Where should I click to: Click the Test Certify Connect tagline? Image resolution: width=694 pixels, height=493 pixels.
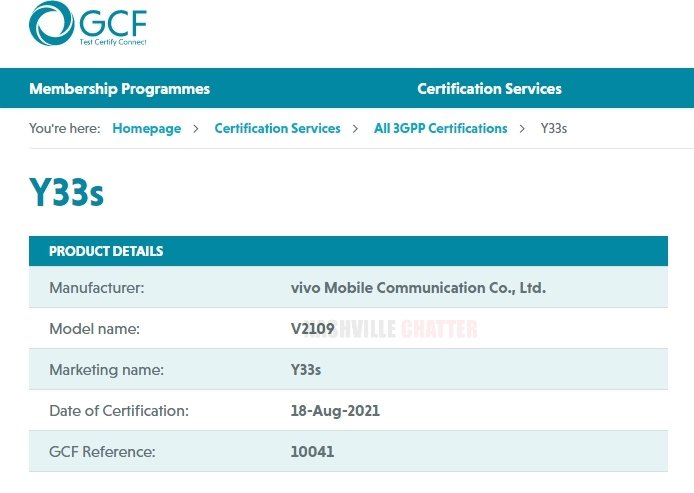coord(111,43)
